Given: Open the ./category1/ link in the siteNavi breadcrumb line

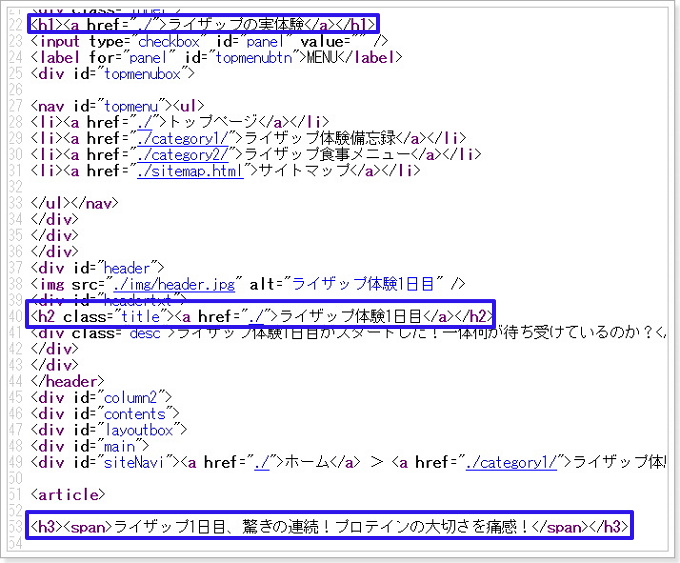Looking at the screenshot, I should [x=514, y=462].
